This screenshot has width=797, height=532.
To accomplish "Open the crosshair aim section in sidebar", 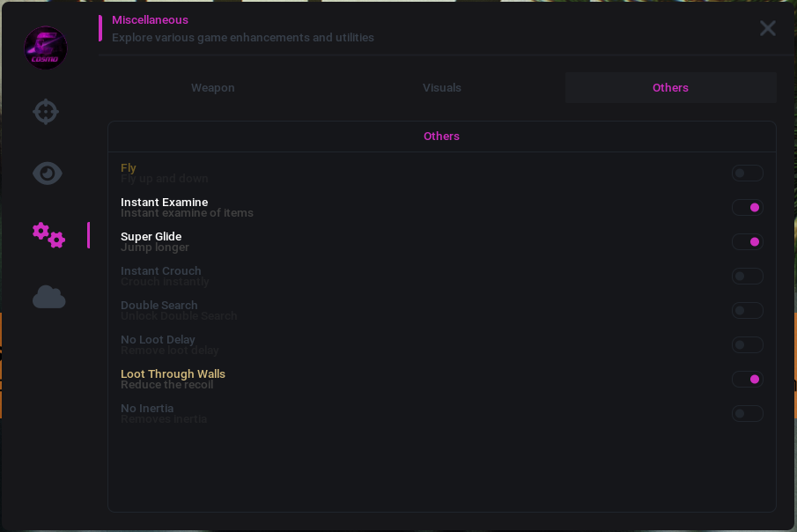I will click(46, 111).
